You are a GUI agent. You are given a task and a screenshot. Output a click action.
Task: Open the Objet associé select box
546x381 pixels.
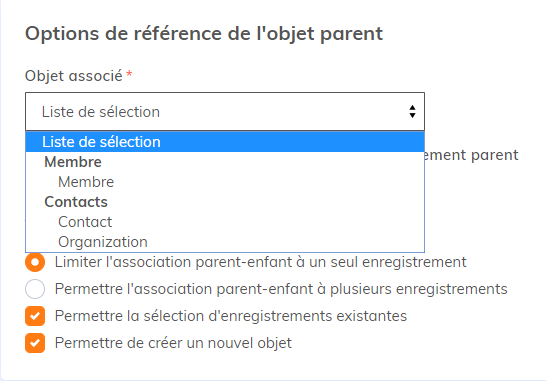[x=225, y=112]
